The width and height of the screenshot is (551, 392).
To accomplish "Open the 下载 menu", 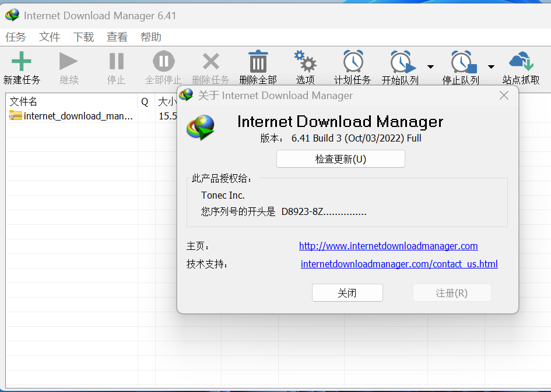I will coord(83,37).
